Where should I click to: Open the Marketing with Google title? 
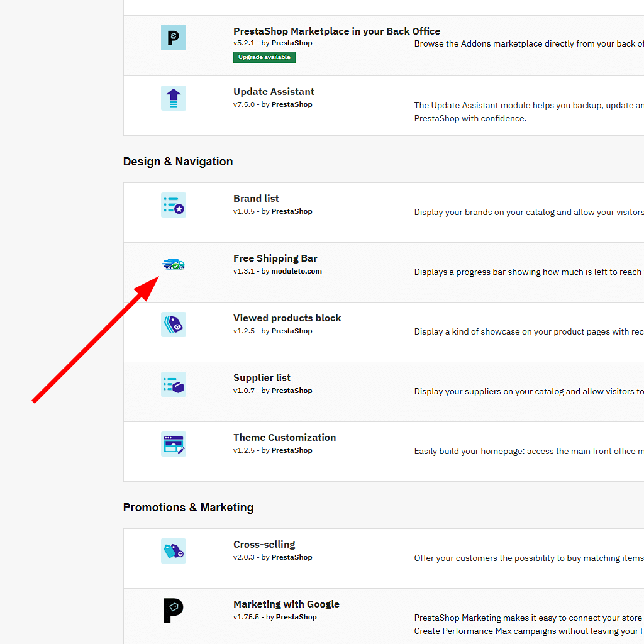pos(286,604)
